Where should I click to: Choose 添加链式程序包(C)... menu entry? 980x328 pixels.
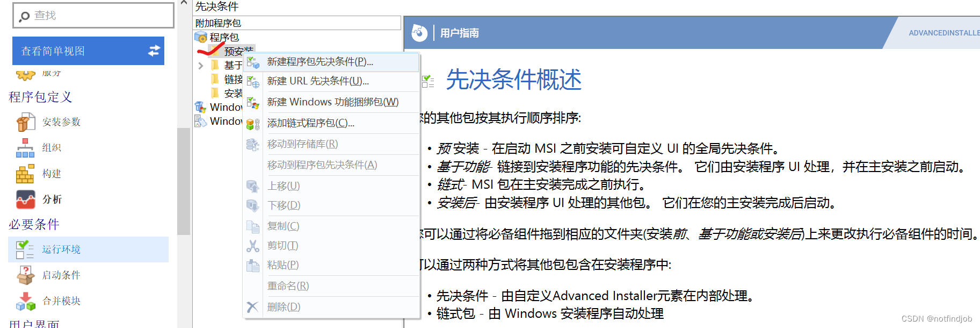[x=331, y=123]
